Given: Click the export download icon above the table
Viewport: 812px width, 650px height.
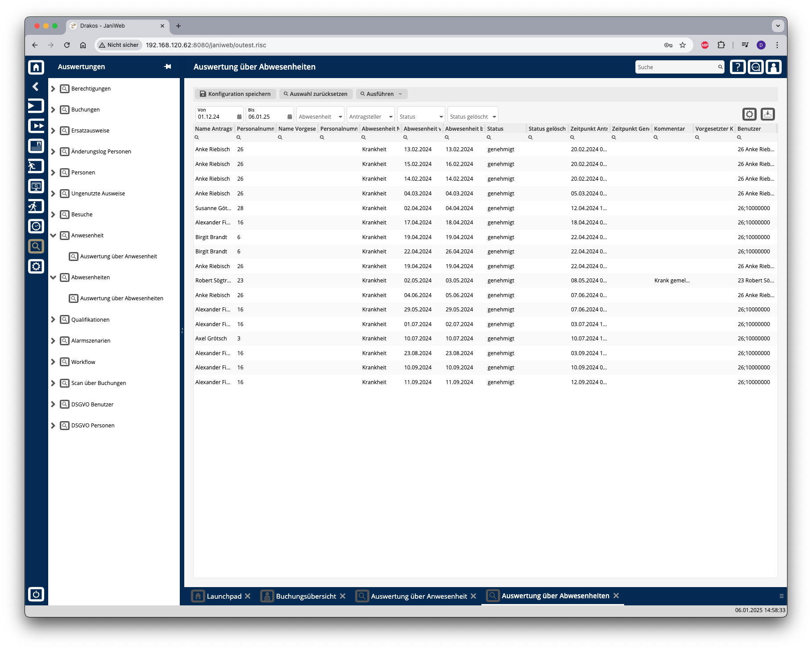Looking at the screenshot, I should coord(767,114).
